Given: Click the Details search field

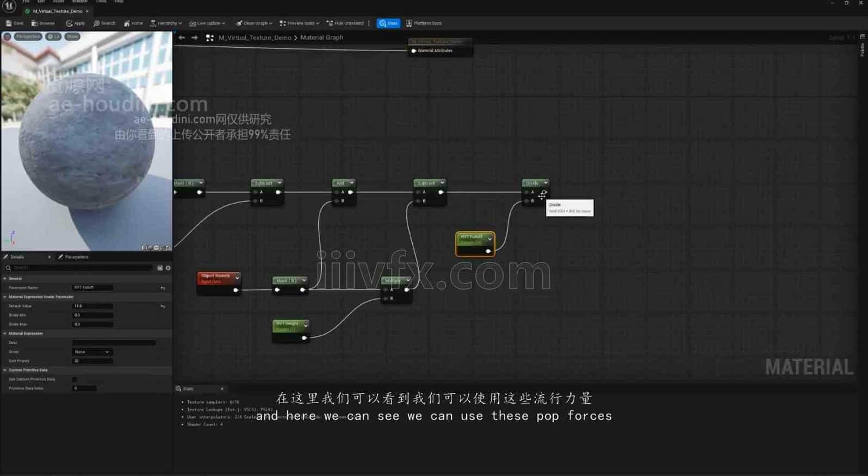Looking at the screenshot, I should pos(79,268).
